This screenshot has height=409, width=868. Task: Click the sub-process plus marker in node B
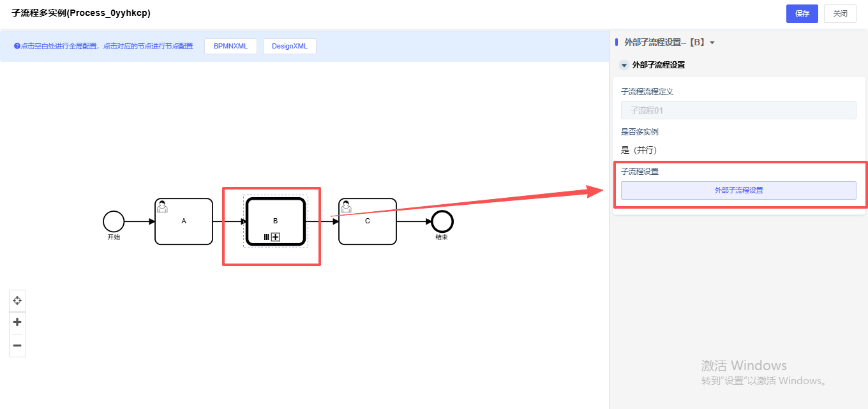[x=276, y=237]
